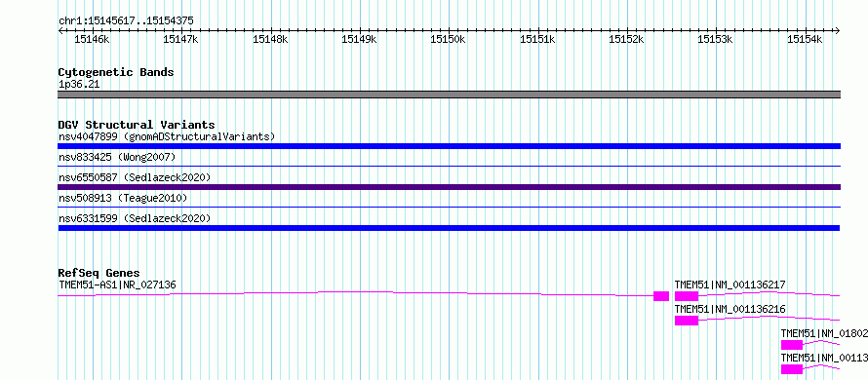Open TMEM51|NM_01802 transcript label
The height and width of the screenshot is (380, 868).
coord(824,333)
